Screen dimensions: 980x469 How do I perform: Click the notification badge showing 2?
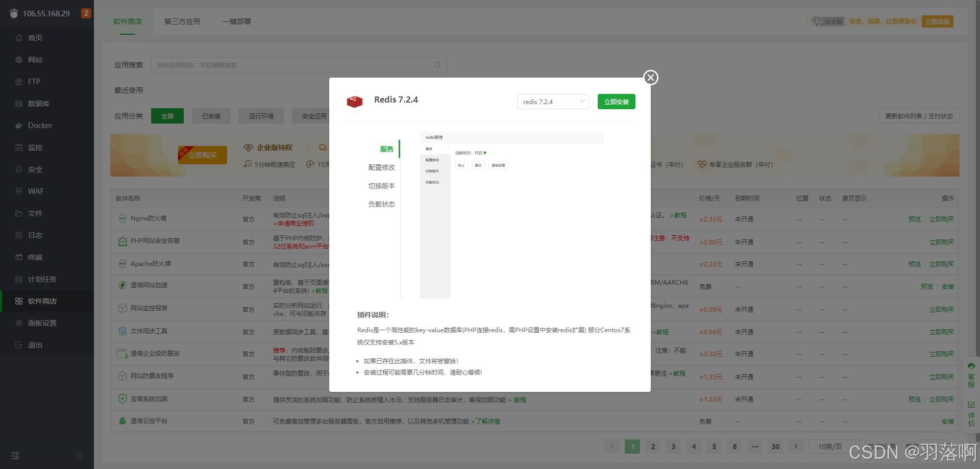pos(86,13)
